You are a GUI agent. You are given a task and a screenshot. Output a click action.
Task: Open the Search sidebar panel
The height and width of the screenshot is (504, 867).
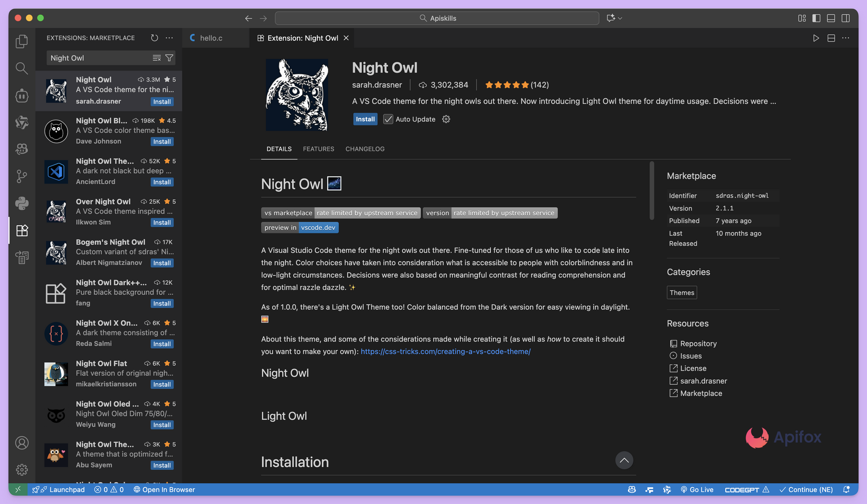22,68
